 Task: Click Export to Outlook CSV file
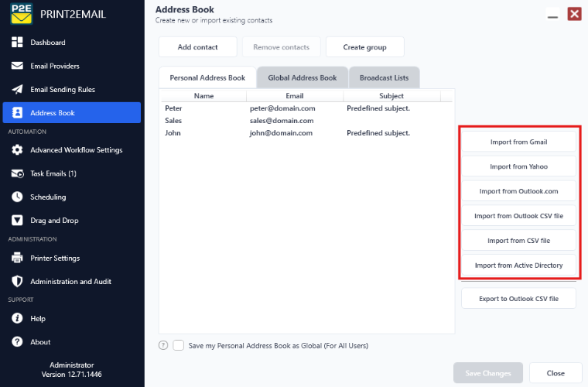tap(518, 299)
